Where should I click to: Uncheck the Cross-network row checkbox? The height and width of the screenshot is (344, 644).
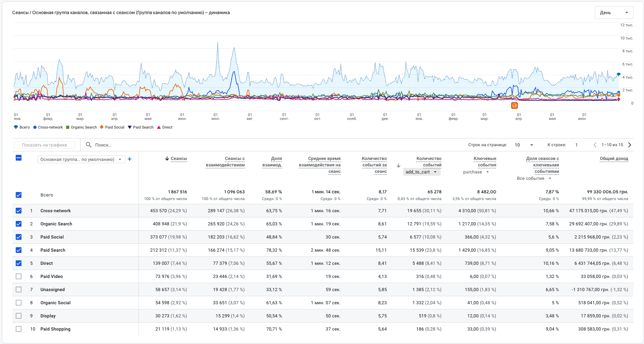[19, 211]
